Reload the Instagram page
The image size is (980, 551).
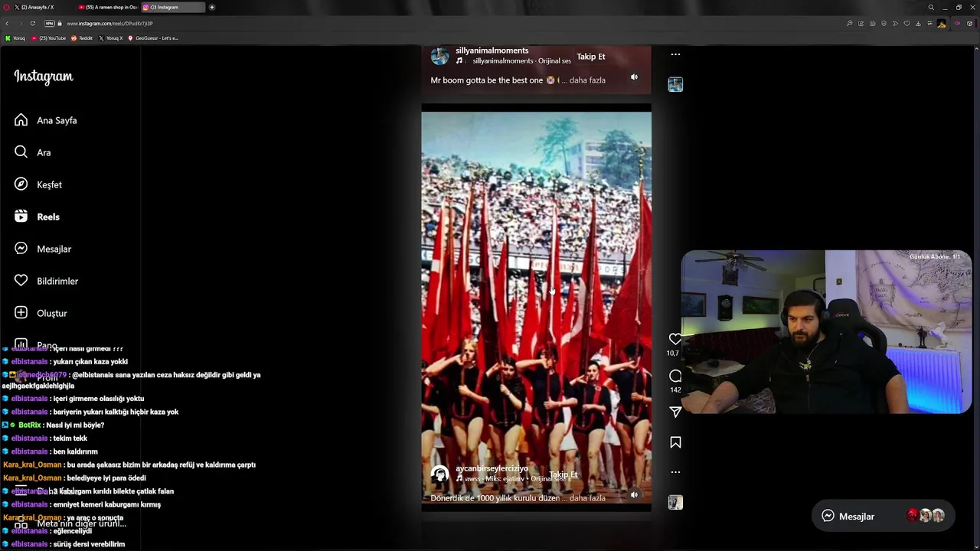[33, 24]
